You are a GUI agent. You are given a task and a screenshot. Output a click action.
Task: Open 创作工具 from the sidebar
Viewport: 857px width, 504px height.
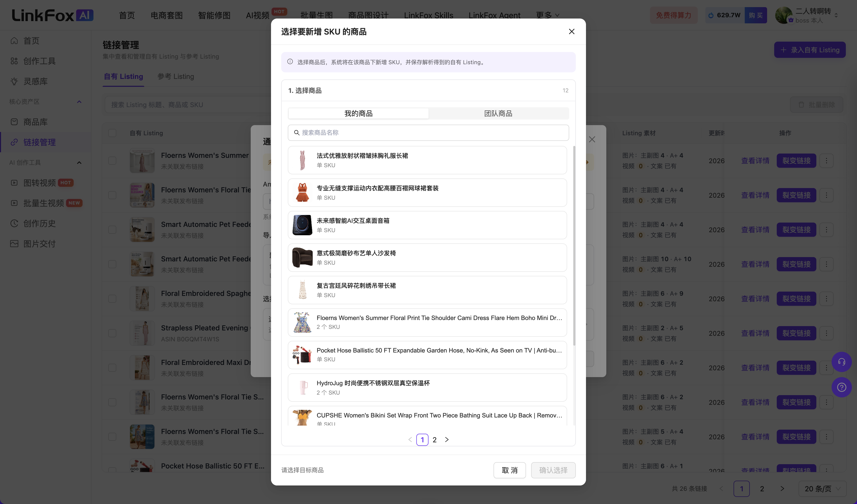(x=39, y=61)
